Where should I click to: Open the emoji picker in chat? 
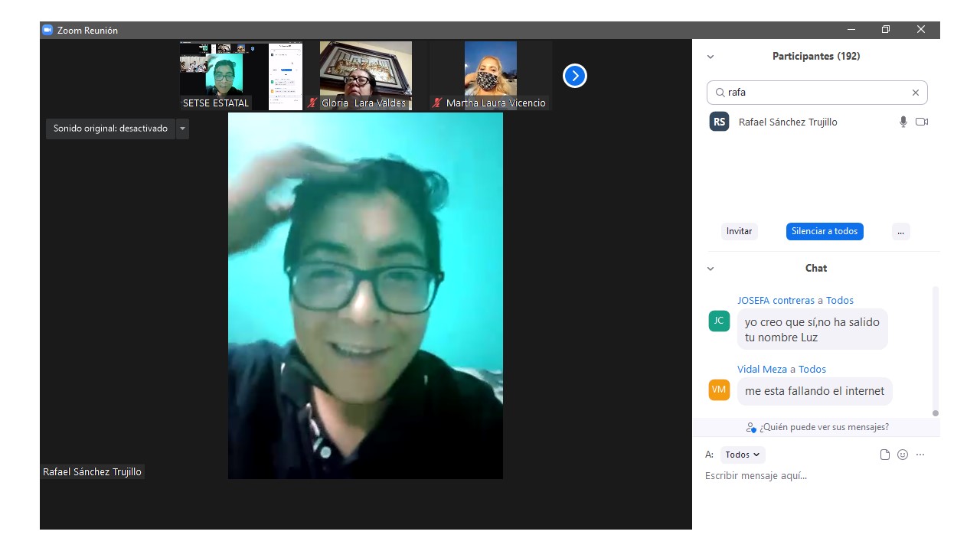903,455
